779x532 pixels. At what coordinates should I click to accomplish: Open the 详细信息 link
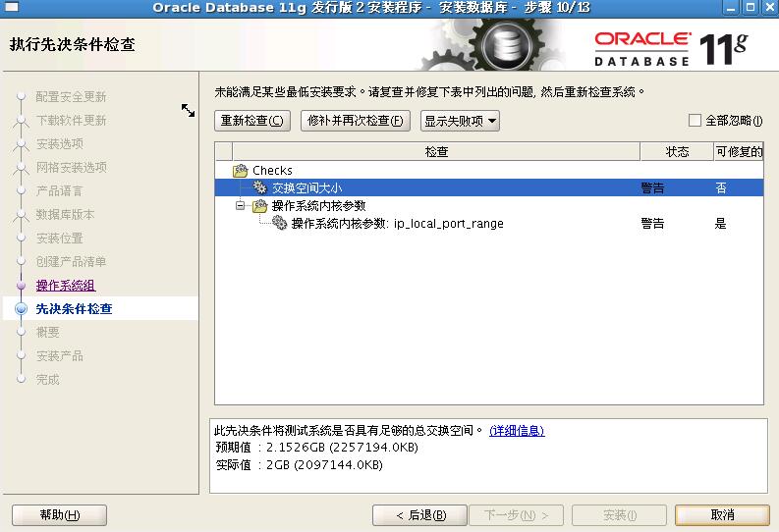point(517,430)
